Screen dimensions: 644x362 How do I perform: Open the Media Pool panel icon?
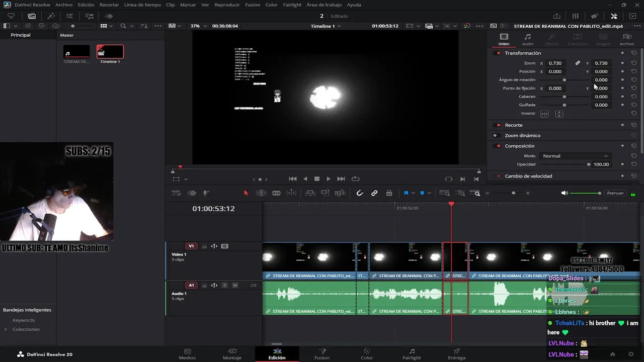point(32,16)
